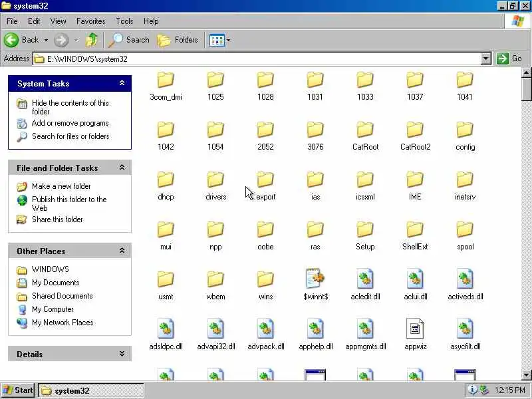Select the advapi32.dll file

(x=215, y=334)
